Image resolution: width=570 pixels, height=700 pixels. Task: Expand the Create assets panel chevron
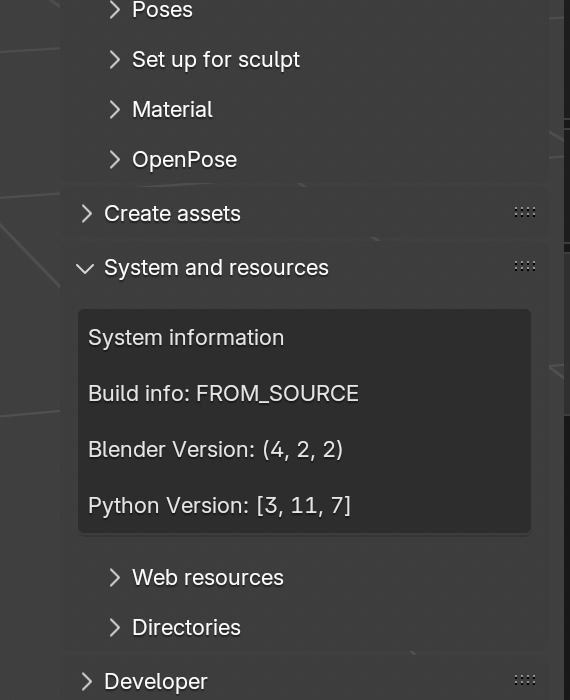(x=87, y=213)
